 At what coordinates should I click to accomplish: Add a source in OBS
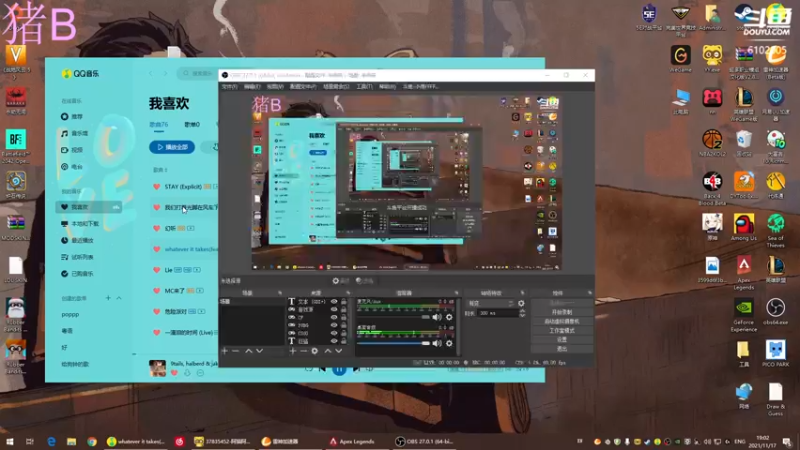293,351
